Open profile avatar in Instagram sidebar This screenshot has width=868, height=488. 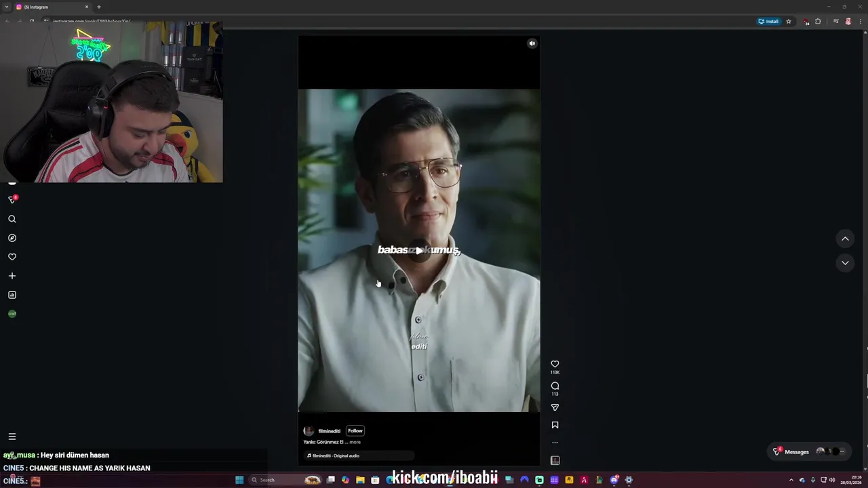point(12,314)
